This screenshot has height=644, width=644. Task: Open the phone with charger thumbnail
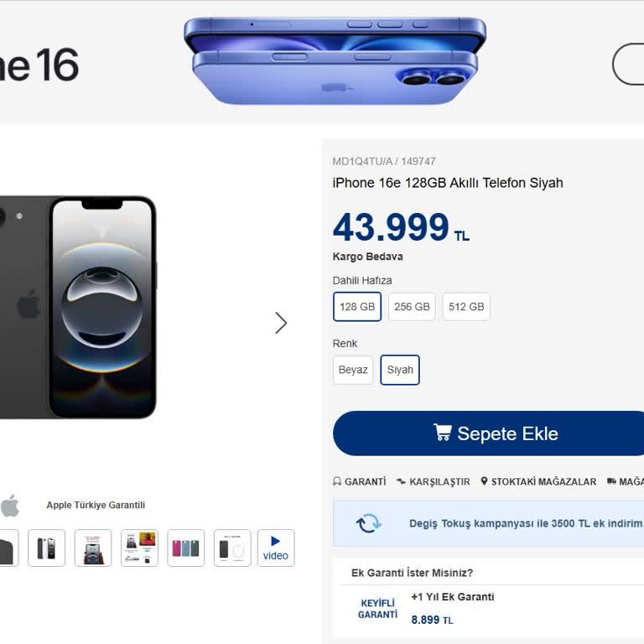232,548
